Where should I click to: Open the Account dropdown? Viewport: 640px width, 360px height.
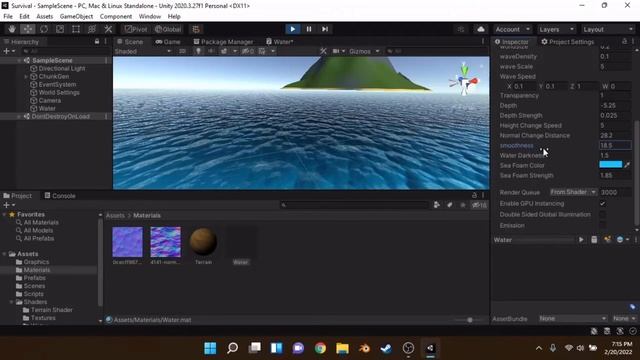click(512, 29)
